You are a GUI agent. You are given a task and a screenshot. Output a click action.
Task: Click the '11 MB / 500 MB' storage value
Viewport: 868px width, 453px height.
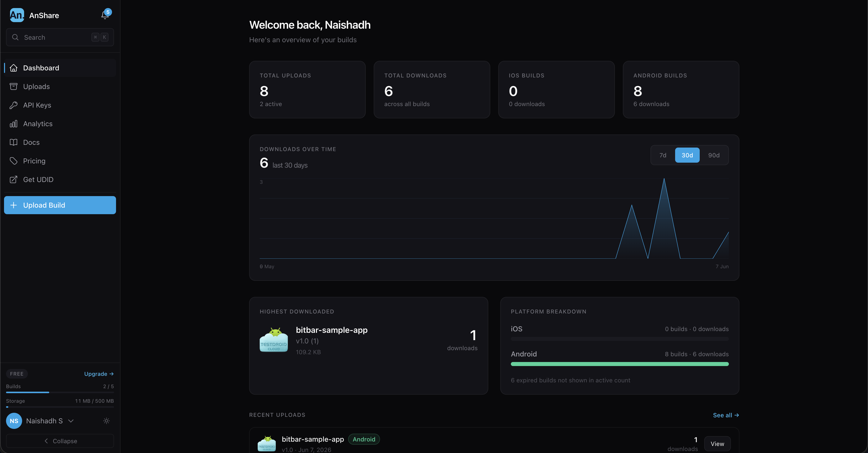(94, 401)
